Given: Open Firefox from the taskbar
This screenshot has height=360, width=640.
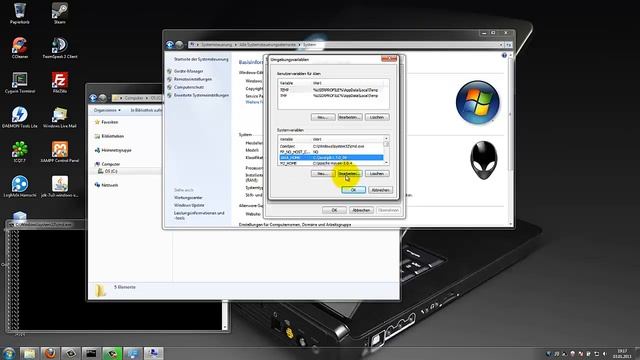Looking at the screenshot, I should click(x=50, y=353).
